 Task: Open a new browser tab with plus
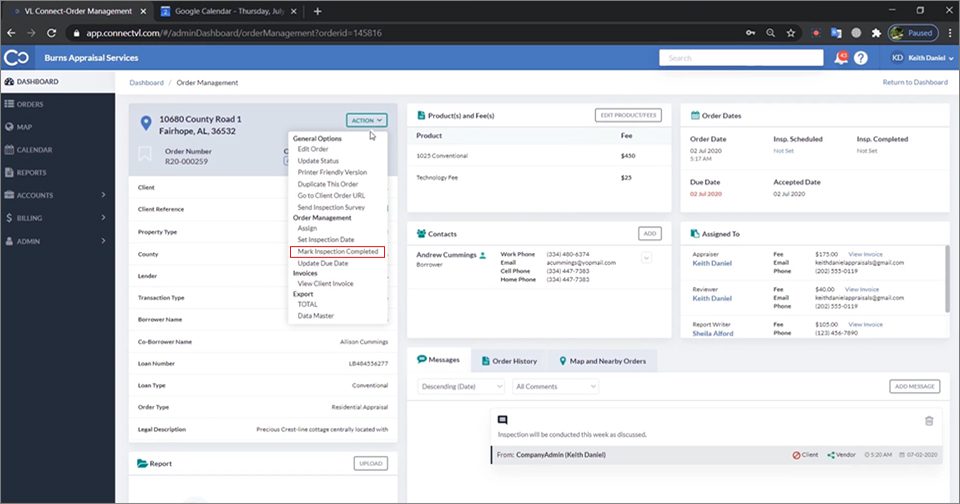(317, 11)
